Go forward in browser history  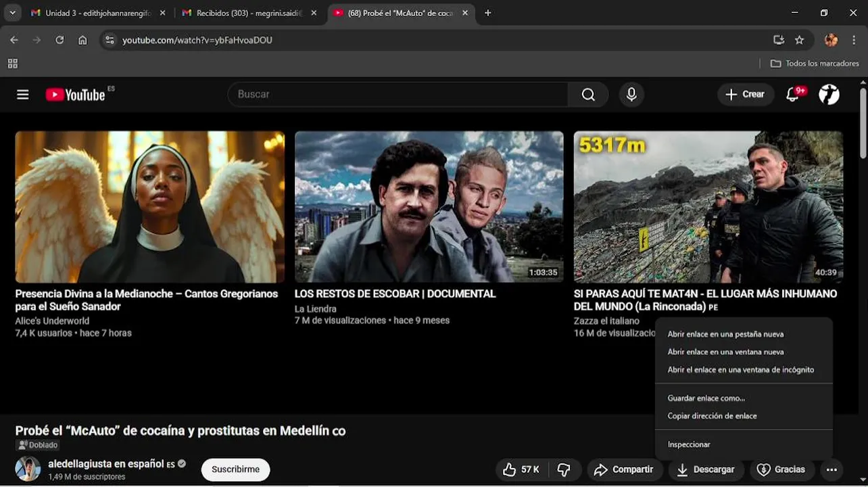point(37,40)
